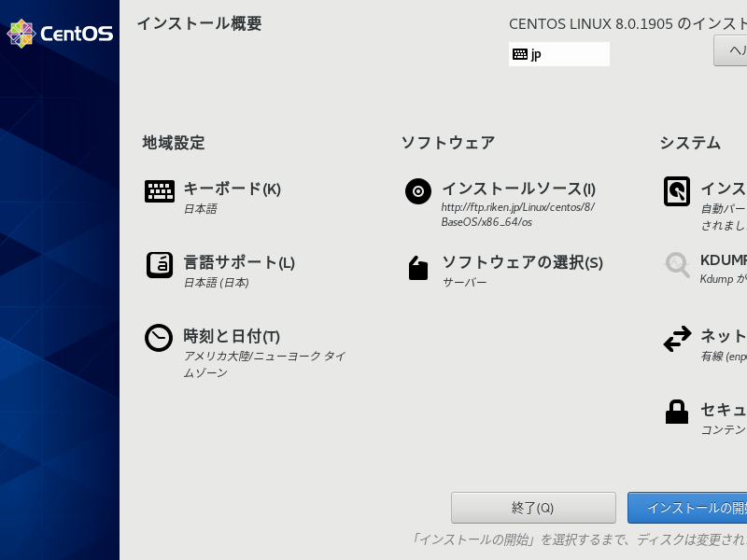Click the アメリカ大陸/ニューヨーク timezone text
This screenshot has width=747, height=560.
[x=265, y=364]
